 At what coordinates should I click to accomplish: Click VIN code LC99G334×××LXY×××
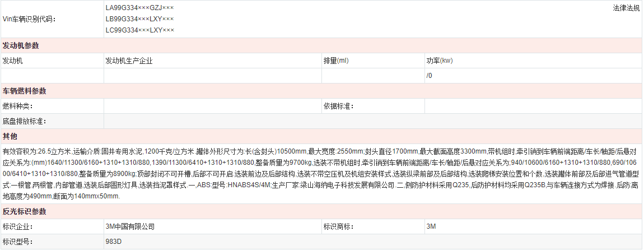coord(139,30)
